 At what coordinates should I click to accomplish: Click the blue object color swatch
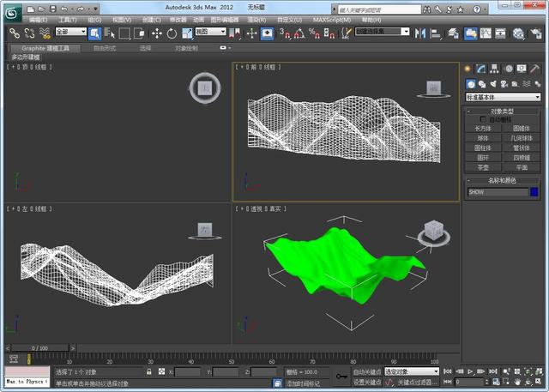click(534, 192)
